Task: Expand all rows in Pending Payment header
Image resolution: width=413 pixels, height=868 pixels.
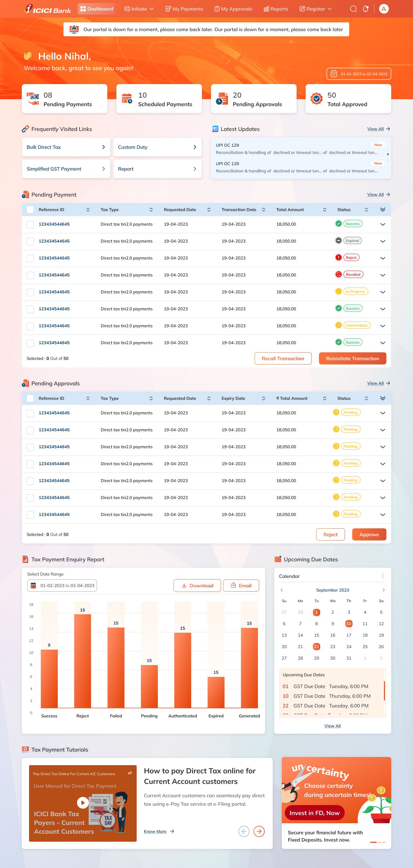Action: click(383, 210)
